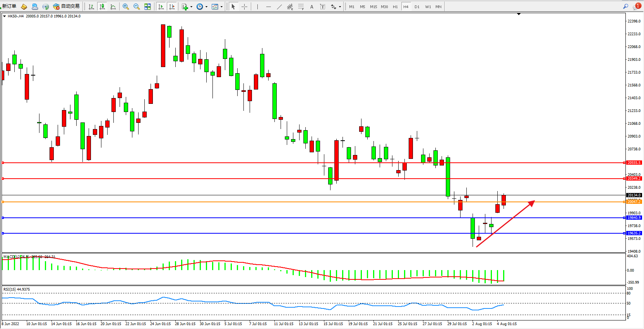Zoom out of the chart
The image size is (644, 329).
click(x=137, y=7)
